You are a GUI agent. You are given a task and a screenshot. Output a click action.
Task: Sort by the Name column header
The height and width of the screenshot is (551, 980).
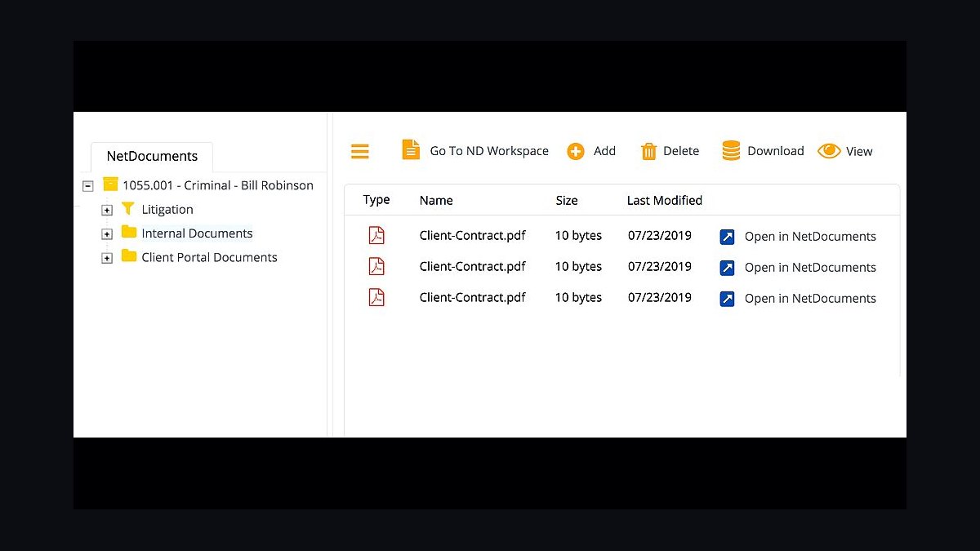point(436,200)
